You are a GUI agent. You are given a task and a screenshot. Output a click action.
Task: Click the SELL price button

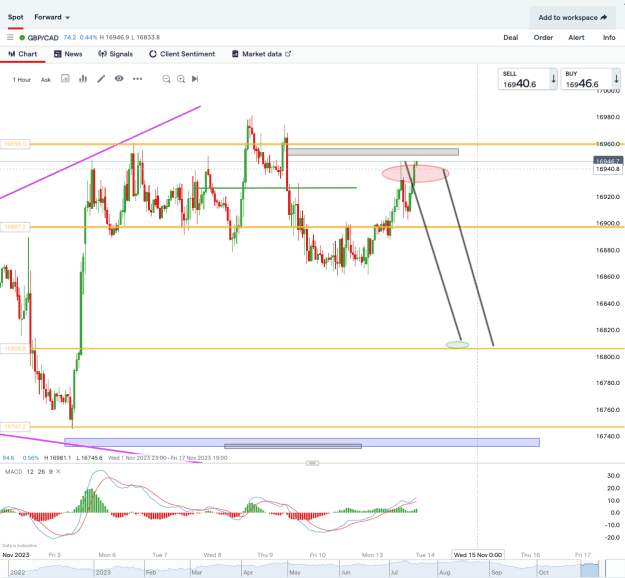point(528,79)
